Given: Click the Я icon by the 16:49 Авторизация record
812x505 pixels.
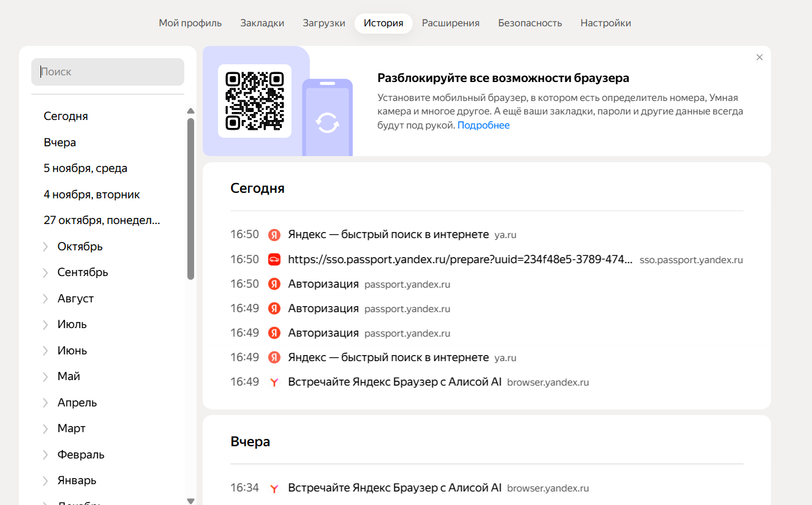Looking at the screenshot, I should click(274, 308).
